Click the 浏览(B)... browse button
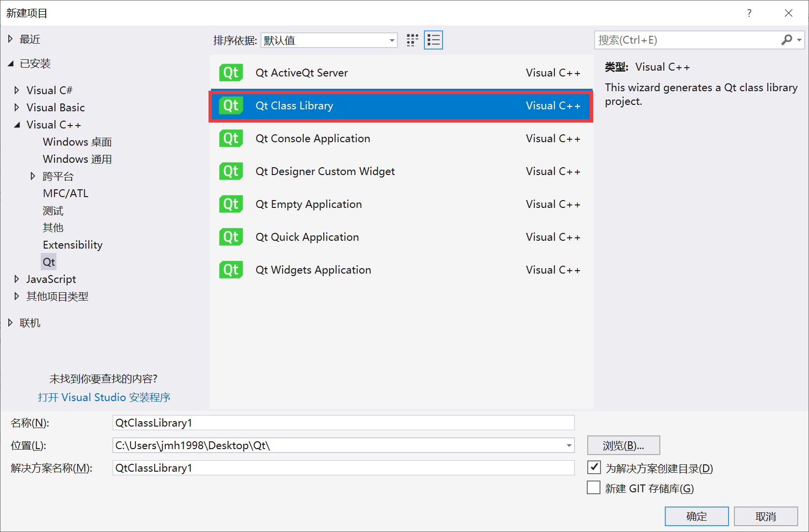 [x=623, y=445]
